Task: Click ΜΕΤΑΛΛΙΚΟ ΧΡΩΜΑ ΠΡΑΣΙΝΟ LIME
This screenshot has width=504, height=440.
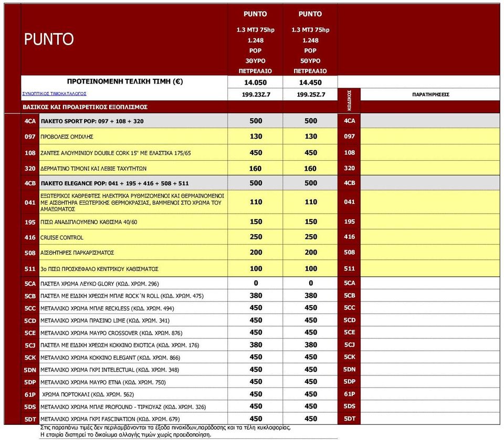Action: click(105, 321)
